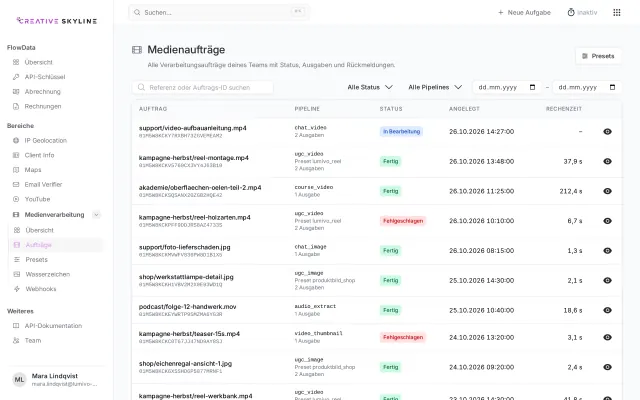Open the Alle Pipelines dropdown
Viewport: 640px width, 400px height.
[x=435, y=87]
